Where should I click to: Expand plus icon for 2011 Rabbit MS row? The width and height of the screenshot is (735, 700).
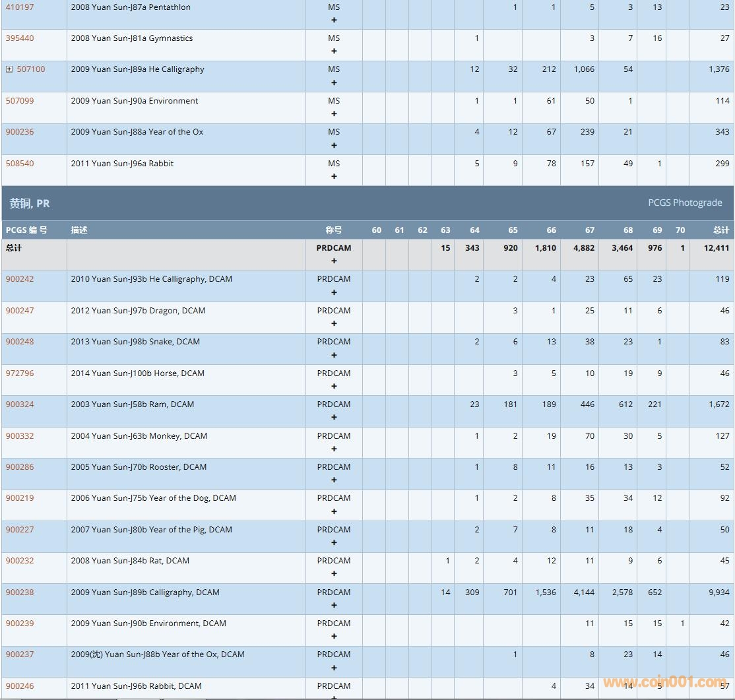(334, 177)
